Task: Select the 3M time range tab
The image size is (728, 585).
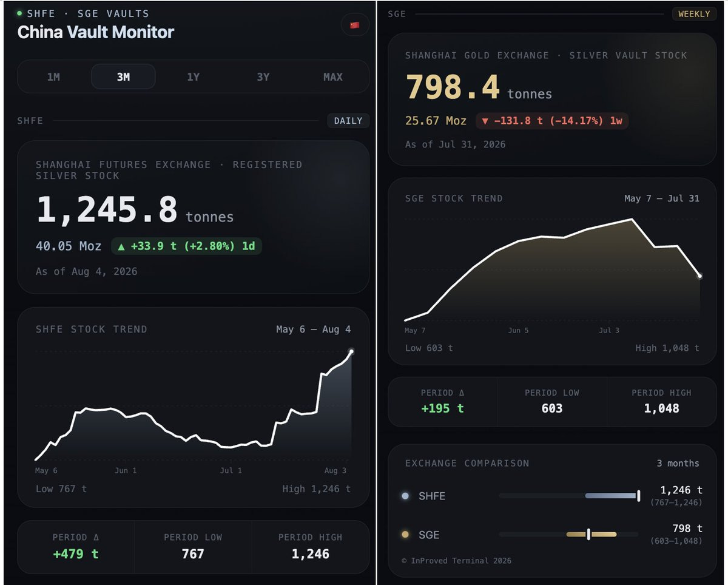Action: [123, 77]
